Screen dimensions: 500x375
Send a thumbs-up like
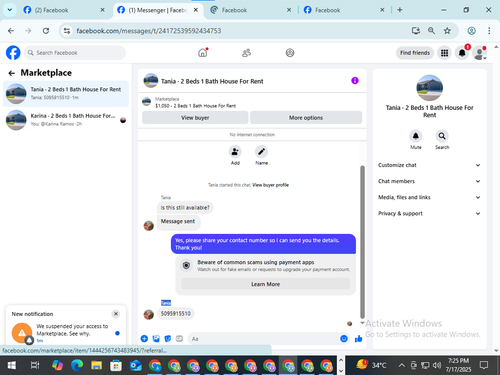(x=359, y=339)
